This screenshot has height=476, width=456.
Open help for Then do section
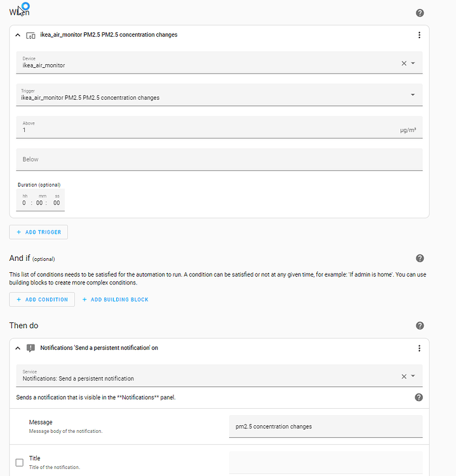pos(420,326)
